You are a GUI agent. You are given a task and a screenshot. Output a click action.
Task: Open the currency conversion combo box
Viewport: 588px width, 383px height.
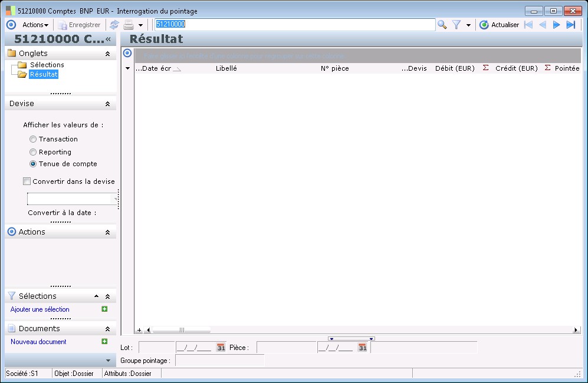73,199
